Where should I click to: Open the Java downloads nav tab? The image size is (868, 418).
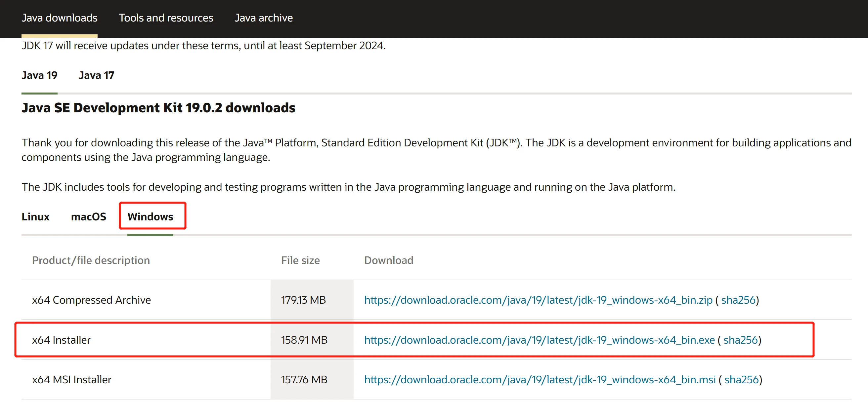(59, 18)
